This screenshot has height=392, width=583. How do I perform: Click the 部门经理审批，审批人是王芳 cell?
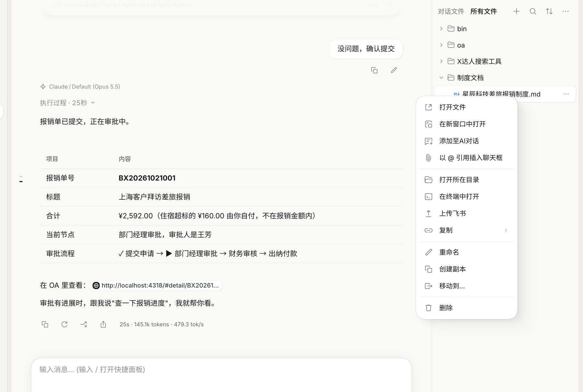[165, 235]
